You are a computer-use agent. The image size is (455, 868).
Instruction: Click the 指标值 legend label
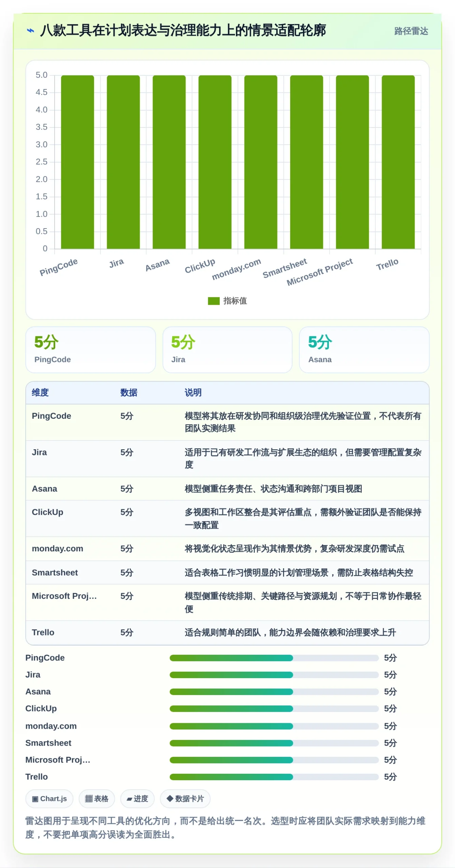(235, 301)
